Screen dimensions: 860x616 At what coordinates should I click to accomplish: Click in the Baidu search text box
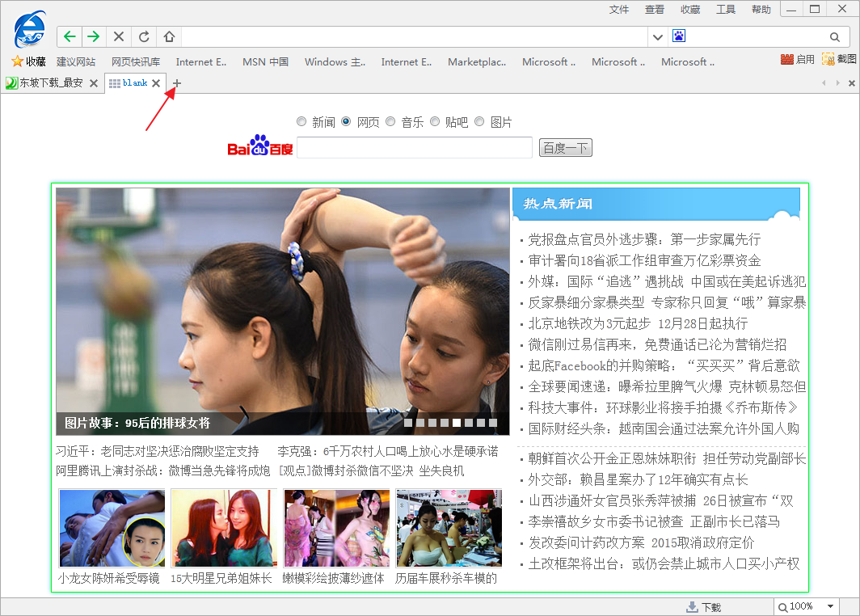click(415, 148)
